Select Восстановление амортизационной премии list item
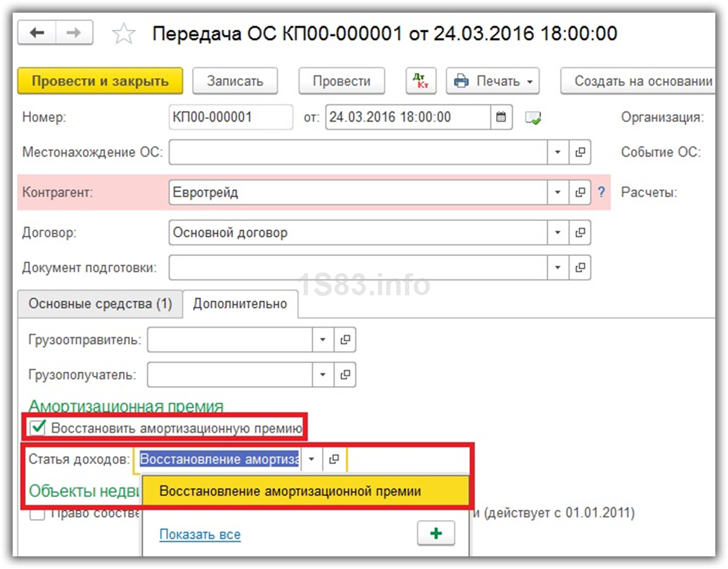The width and height of the screenshot is (728, 569). point(290,491)
